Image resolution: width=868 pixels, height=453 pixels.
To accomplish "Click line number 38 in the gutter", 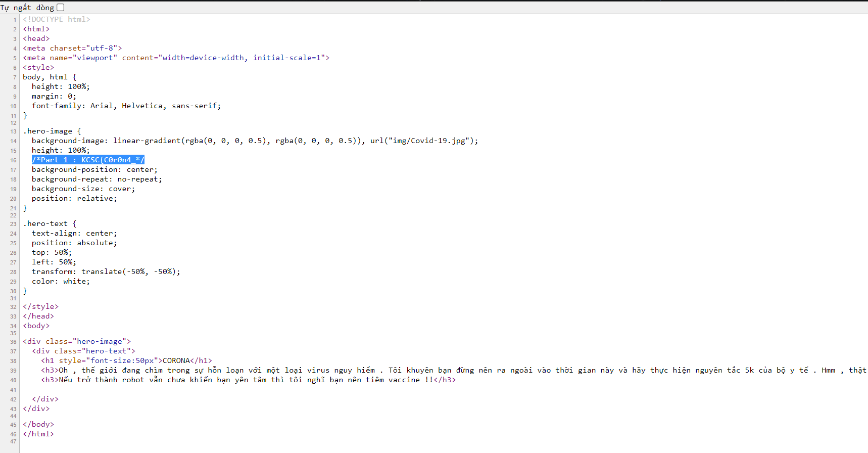I will [13, 361].
